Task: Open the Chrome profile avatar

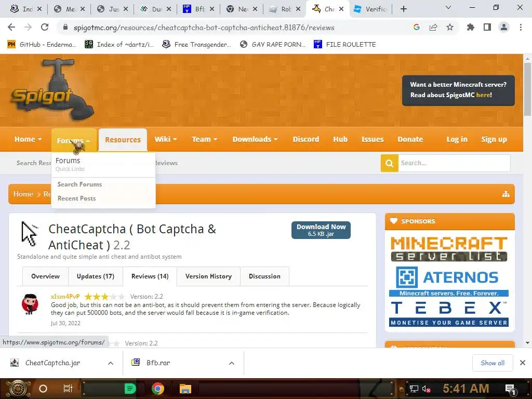Action: [x=504, y=27]
